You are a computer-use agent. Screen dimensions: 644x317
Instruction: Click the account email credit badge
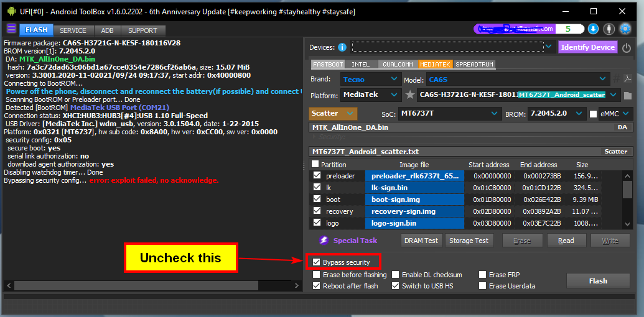point(529,29)
